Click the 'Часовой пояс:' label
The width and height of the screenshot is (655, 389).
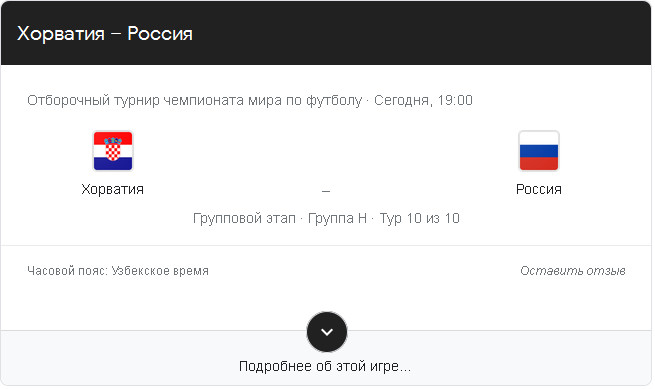[x=67, y=271]
